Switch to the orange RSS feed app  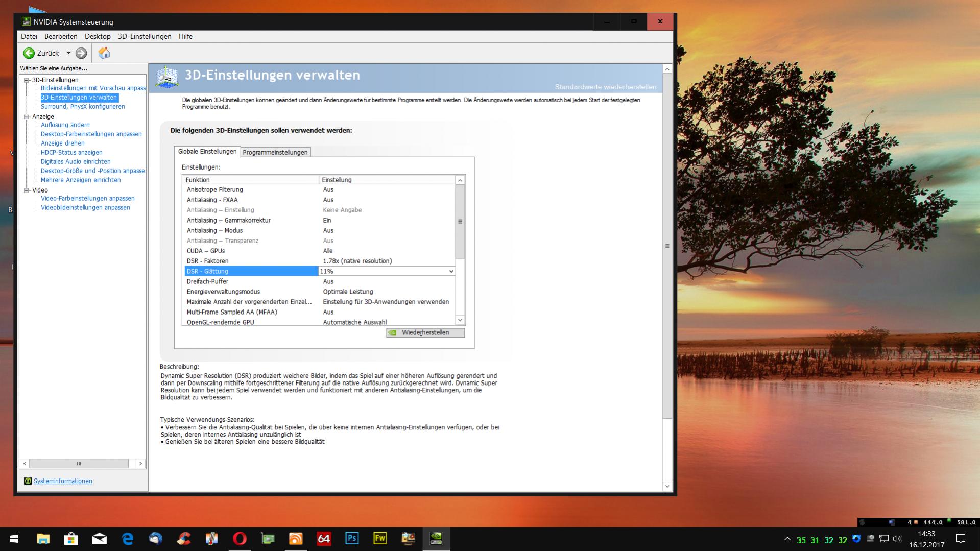(296, 539)
